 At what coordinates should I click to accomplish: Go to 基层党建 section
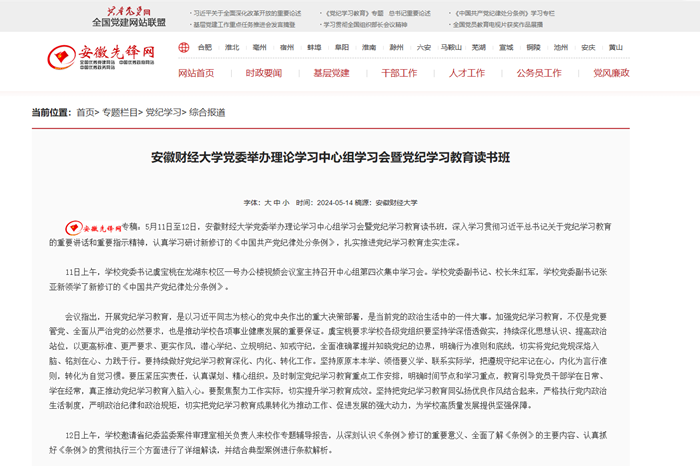pyautogui.click(x=332, y=73)
